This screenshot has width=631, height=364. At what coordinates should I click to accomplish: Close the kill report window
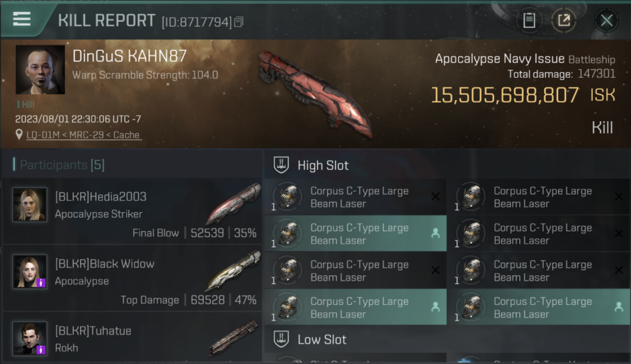[606, 20]
